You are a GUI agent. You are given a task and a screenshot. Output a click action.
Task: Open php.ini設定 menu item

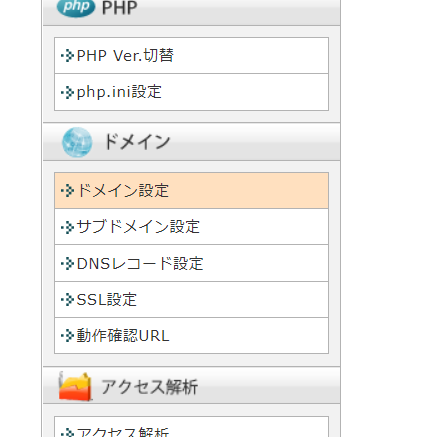click(191, 92)
